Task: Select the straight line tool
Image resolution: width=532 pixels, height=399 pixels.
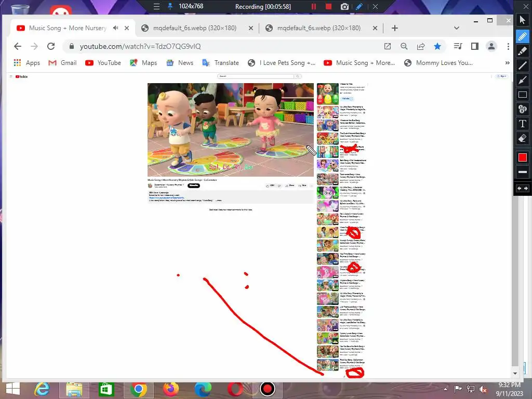Action: [523, 65]
